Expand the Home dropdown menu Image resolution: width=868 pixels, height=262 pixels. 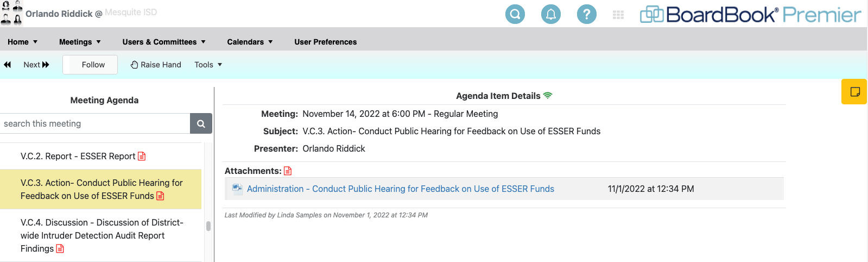coord(22,42)
